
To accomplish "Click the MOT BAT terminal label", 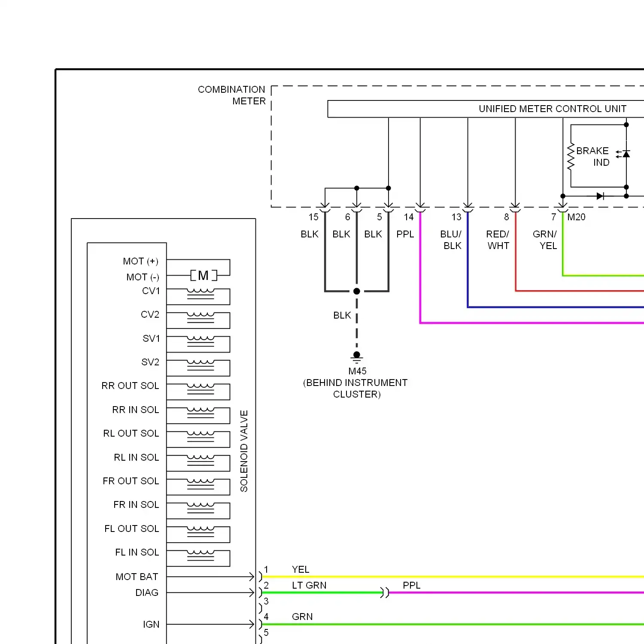I will [x=137, y=577].
